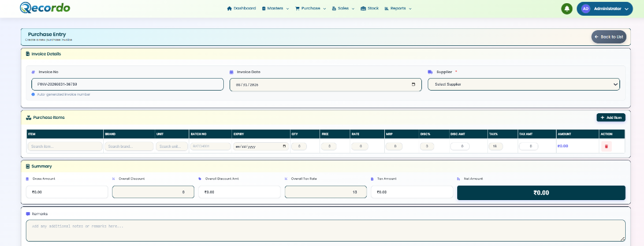Open the Masters menu
Screen dimensions: 644x246
pyautogui.click(x=275, y=8)
